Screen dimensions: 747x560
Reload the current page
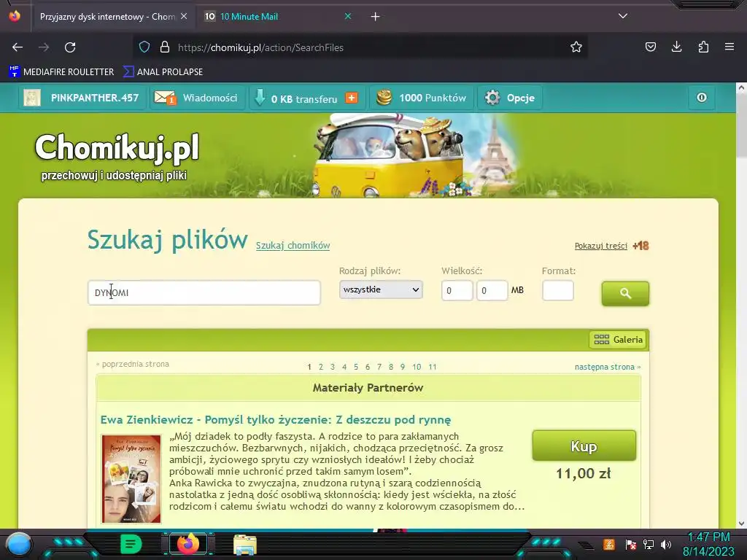click(70, 47)
